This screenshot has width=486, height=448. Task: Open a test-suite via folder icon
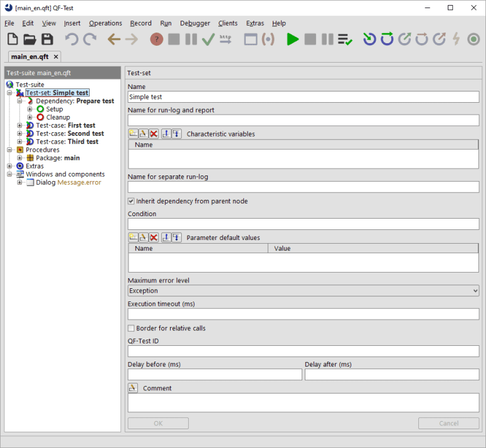click(29, 39)
